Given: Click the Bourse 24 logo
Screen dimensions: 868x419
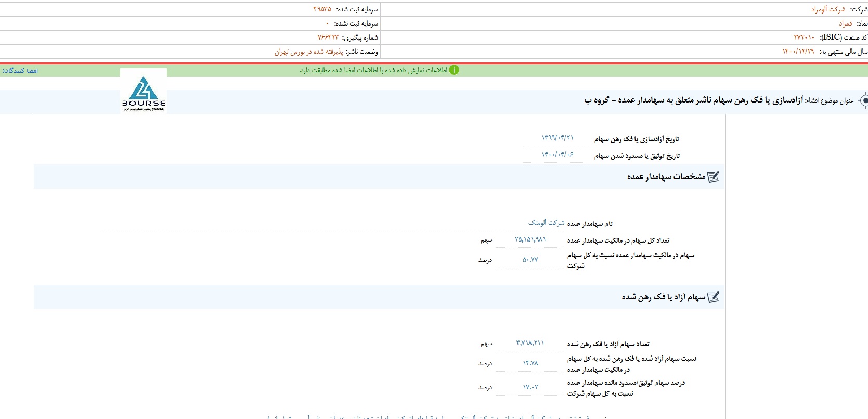Looking at the screenshot, I should pos(144,92).
